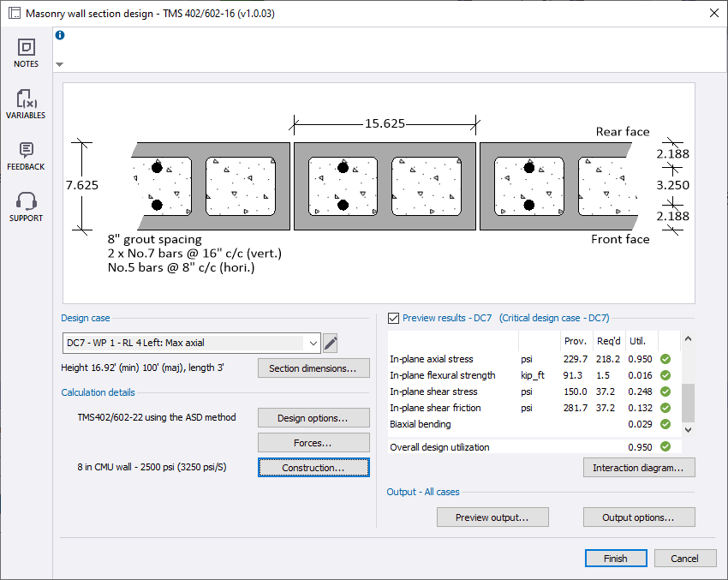Click green check for In-plane axial stress
This screenshot has height=580, width=728.
coord(665,359)
